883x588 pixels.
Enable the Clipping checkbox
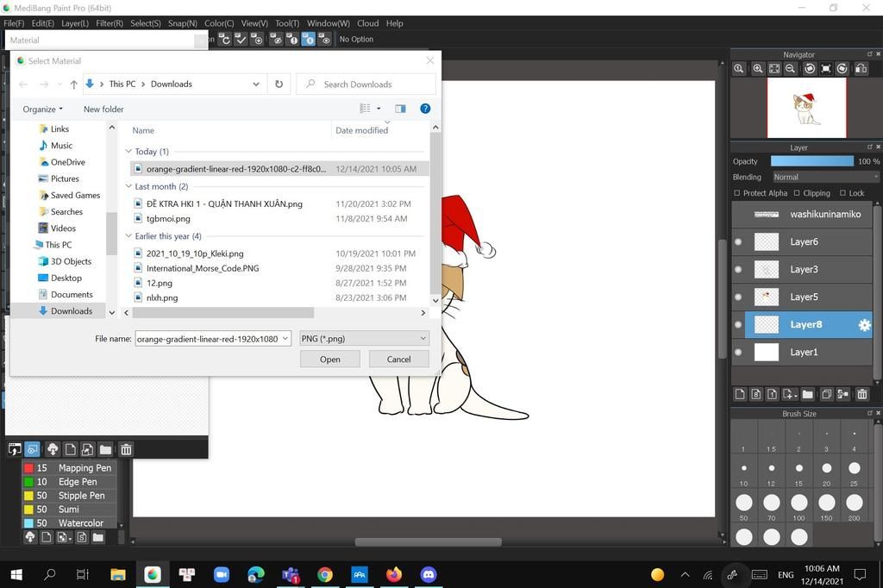coord(796,193)
